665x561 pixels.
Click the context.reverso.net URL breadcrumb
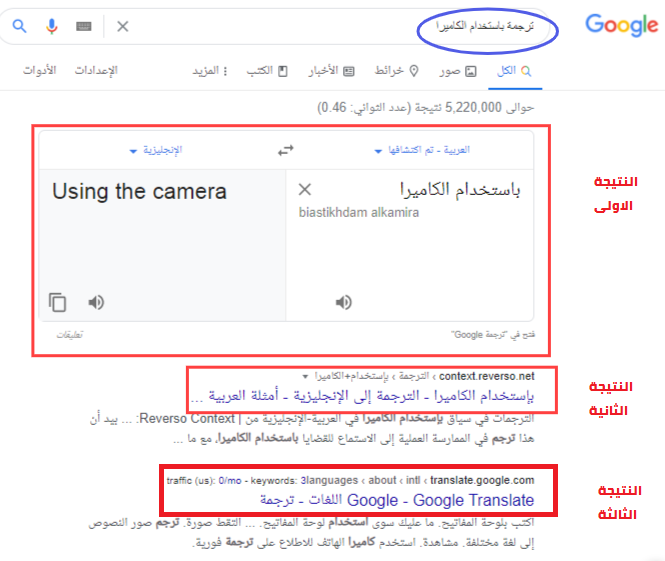424,376
